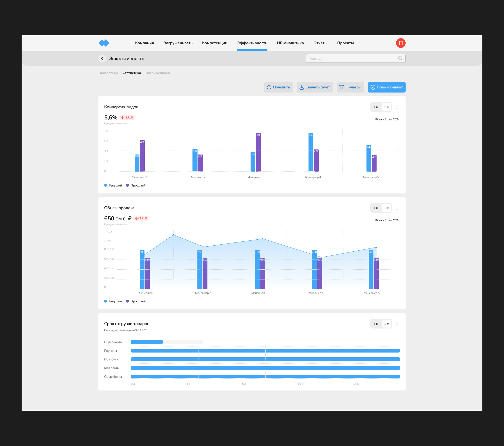Click the checkmark icon in Новый виджет
504x446 pixels.
point(372,87)
